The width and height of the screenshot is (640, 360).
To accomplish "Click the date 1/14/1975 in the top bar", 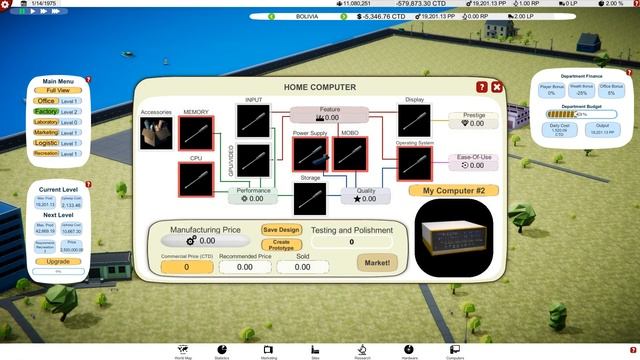I will tap(44, 3).
